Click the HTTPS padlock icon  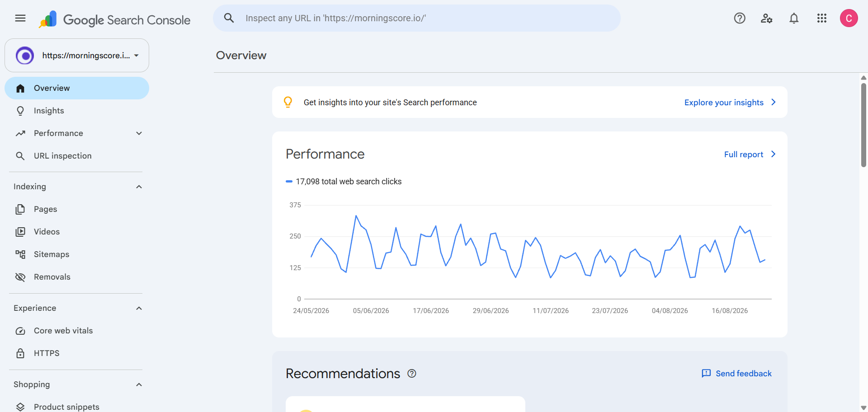[20, 353]
